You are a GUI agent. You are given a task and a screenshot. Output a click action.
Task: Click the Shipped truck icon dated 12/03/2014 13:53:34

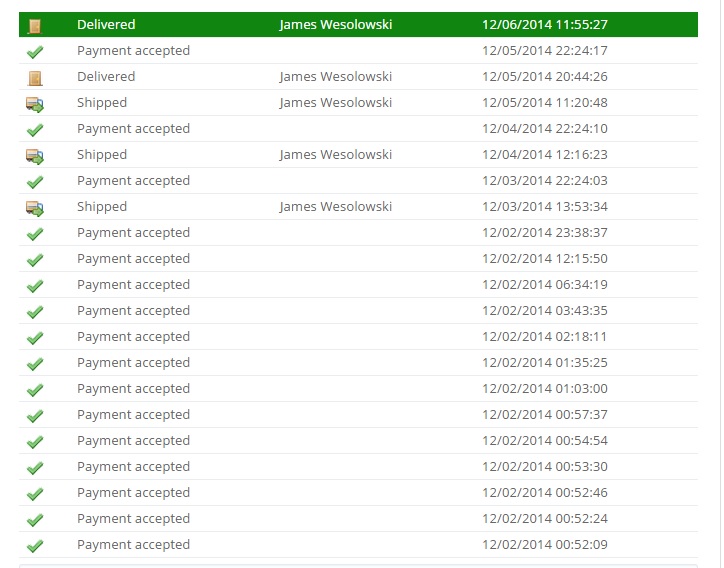click(x=35, y=208)
